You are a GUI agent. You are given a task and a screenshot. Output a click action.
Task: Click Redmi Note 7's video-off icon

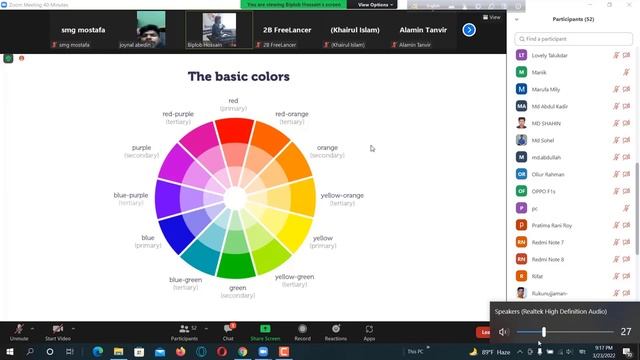[x=627, y=242]
